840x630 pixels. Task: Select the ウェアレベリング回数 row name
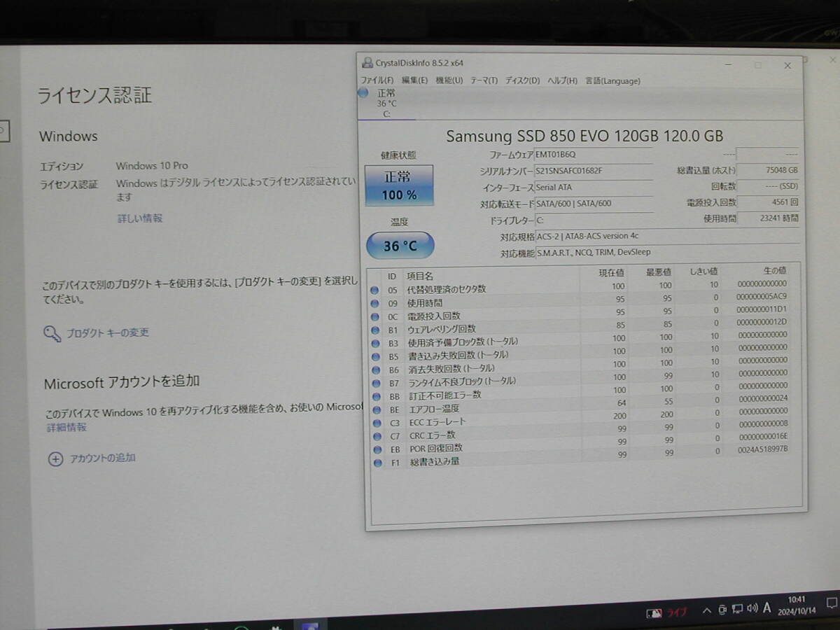pyautogui.click(x=441, y=329)
